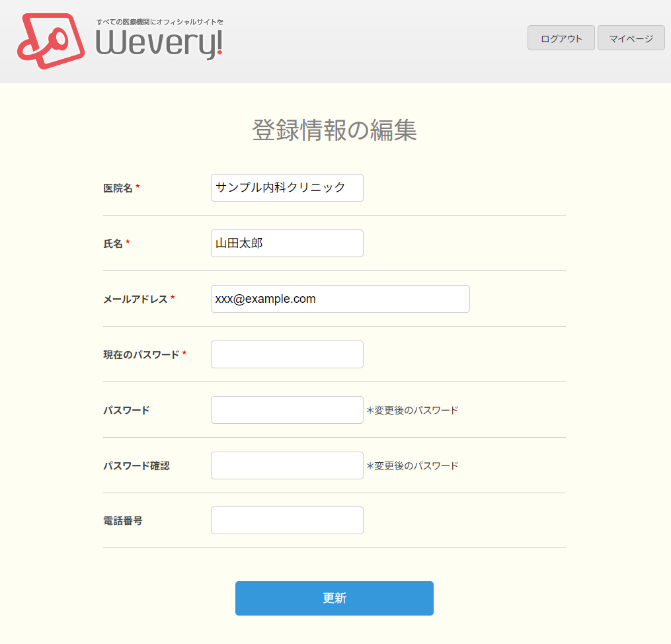Click the 現在のパスワード label

point(141,355)
